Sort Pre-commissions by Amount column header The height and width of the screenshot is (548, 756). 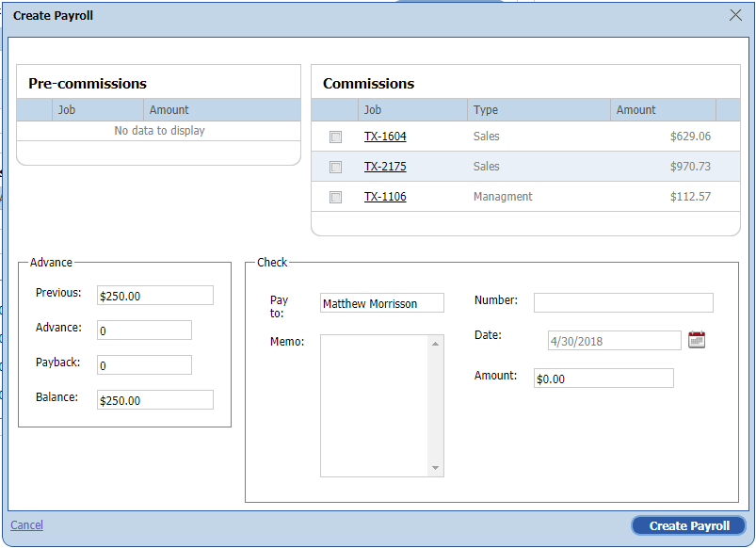(x=222, y=110)
